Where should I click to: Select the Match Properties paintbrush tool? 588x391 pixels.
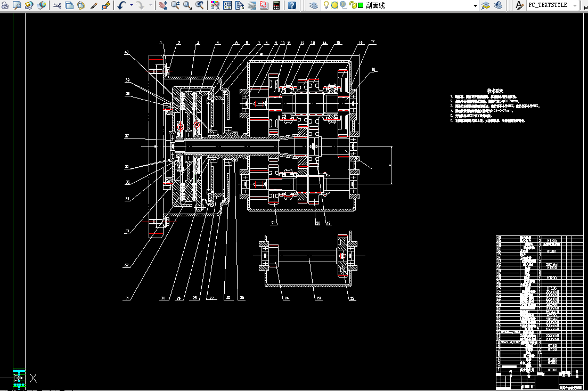[94, 5]
